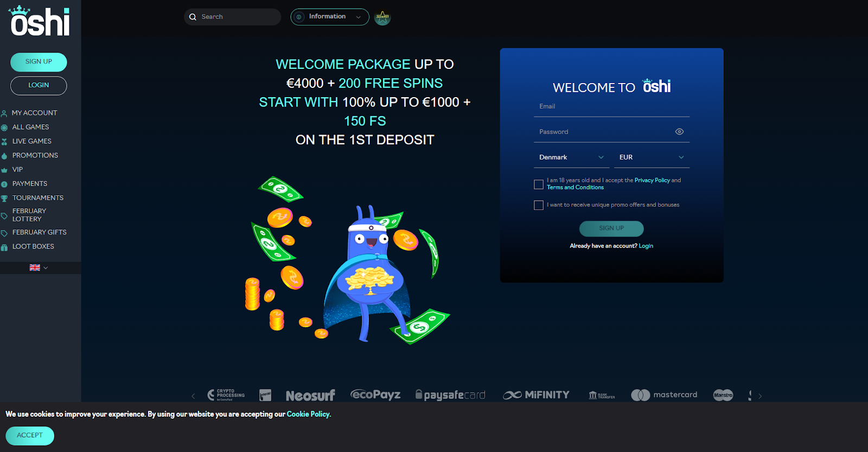This screenshot has width=868, height=452.
Task: Click the info circle icon on Information
Action: 299,17
